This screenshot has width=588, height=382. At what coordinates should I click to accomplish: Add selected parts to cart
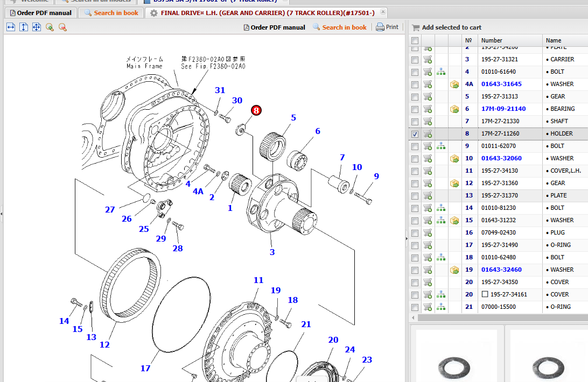[446, 27]
